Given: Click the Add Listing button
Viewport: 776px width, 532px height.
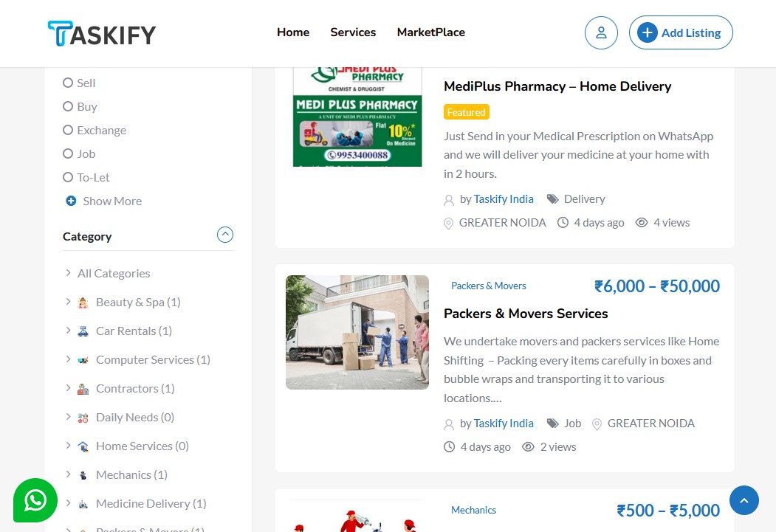Looking at the screenshot, I should [x=681, y=32].
